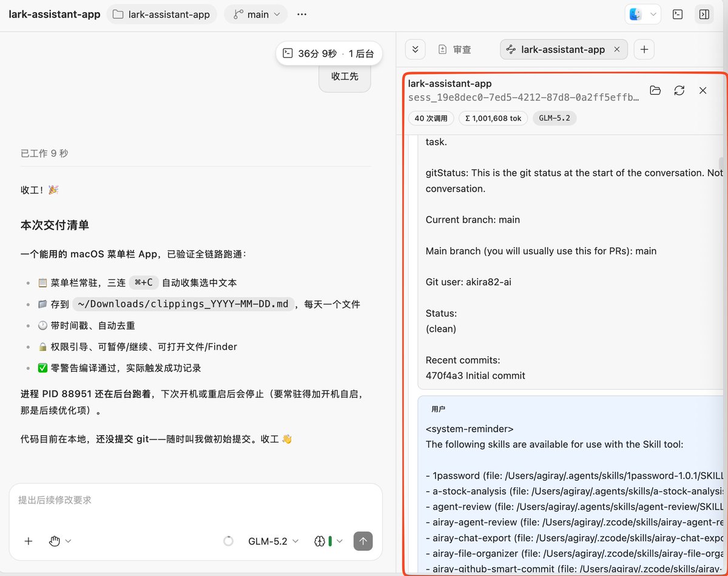
Task: Click the airay-chat-export skill entry
Action: (575, 538)
